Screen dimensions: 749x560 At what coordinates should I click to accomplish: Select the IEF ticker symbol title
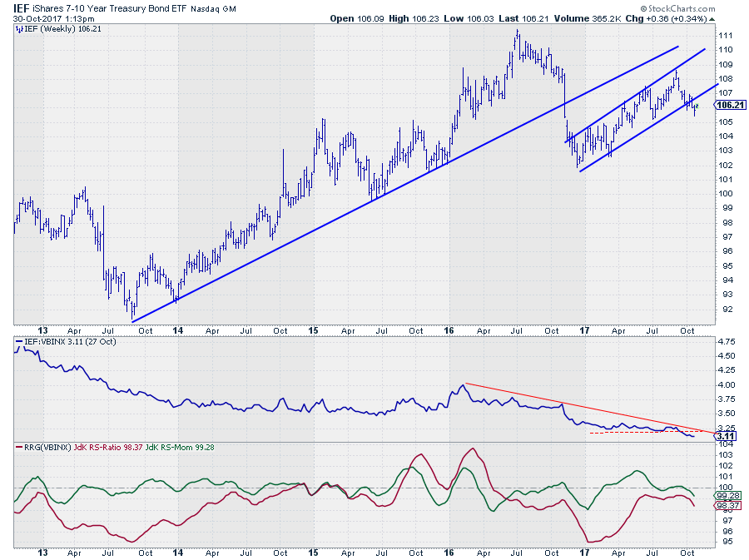(21, 8)
